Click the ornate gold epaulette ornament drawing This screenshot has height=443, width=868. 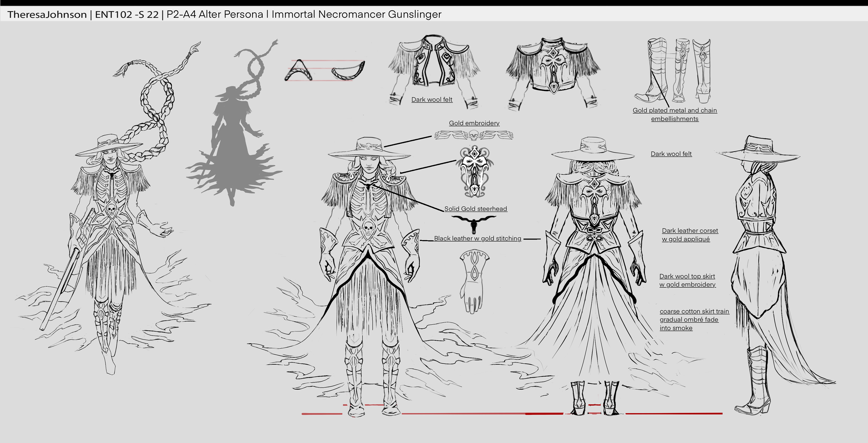click(474, 172)
